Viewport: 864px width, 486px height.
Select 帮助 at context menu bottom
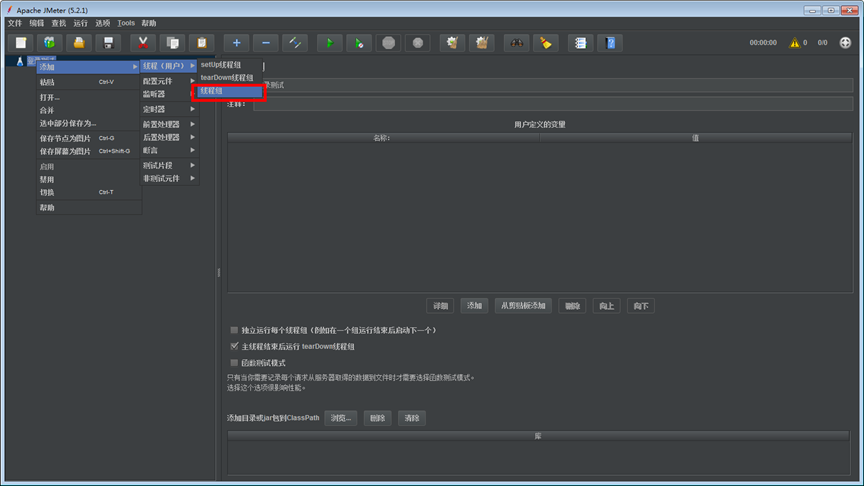(88, 208)
